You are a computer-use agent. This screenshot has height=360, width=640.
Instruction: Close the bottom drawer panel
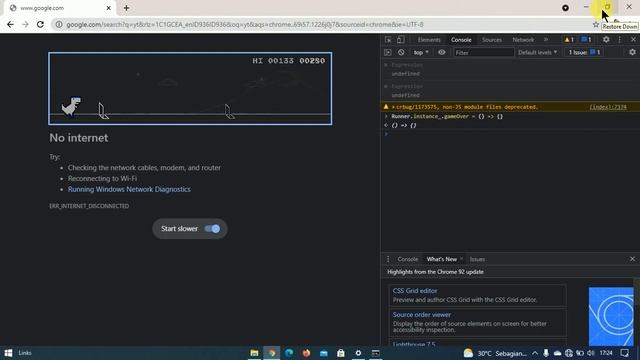pyautogui.click(x=632, y=259)
